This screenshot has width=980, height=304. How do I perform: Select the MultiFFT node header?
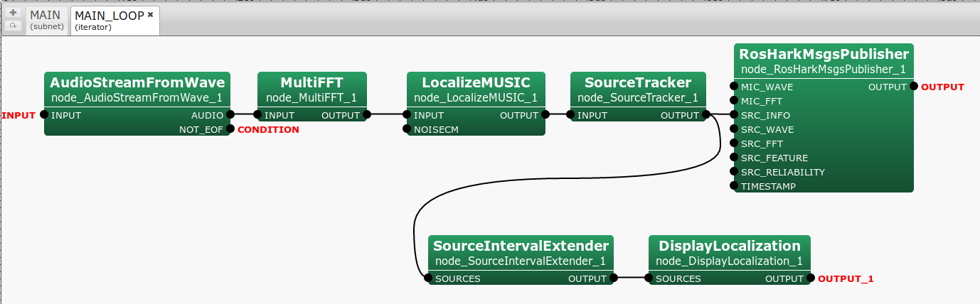pos(311,82)
